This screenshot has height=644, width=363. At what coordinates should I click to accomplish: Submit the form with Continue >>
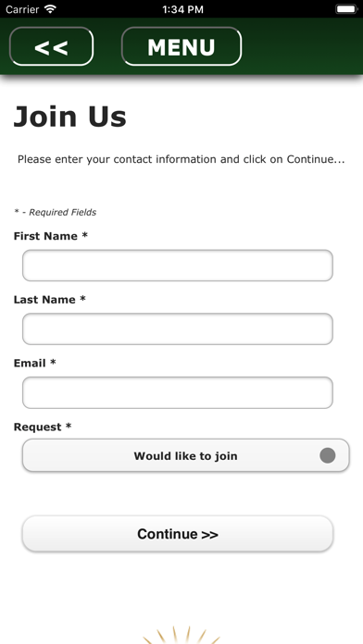[x=178, y=534]
